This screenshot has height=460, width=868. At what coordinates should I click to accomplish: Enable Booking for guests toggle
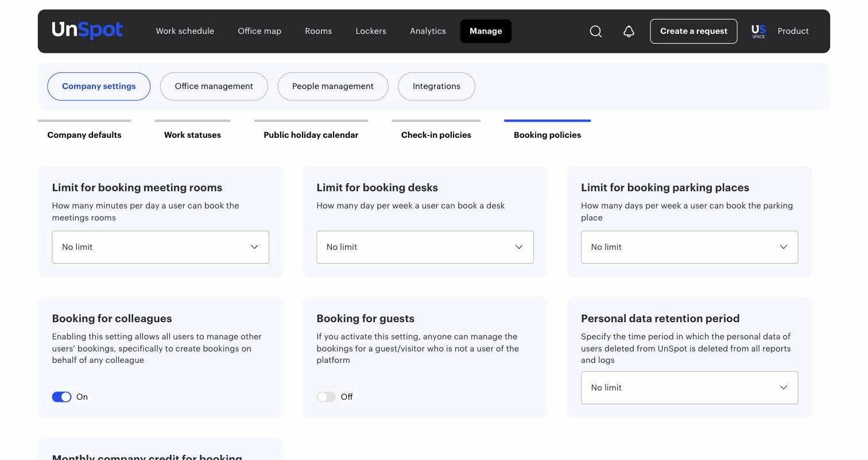(x=326, y=397)
